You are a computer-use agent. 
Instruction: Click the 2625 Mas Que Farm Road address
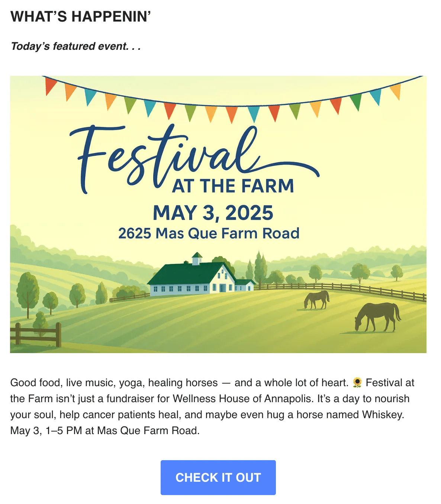[209, 233]
